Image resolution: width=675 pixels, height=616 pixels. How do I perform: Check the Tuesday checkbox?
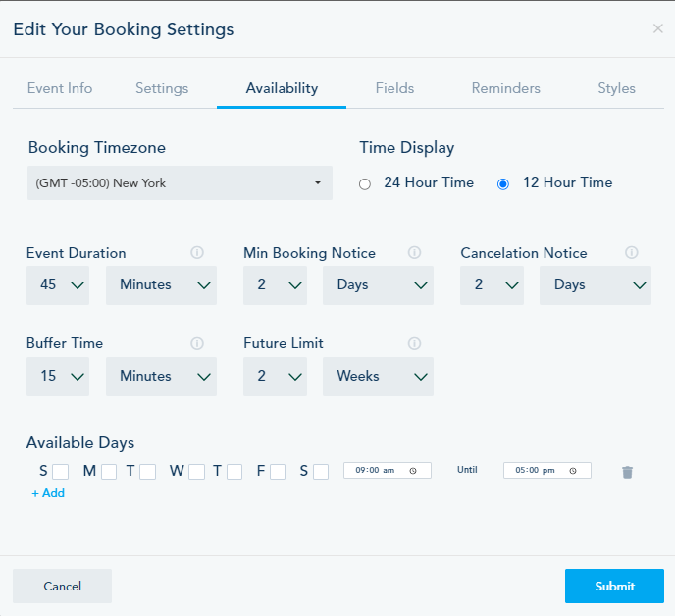(147, 472)
